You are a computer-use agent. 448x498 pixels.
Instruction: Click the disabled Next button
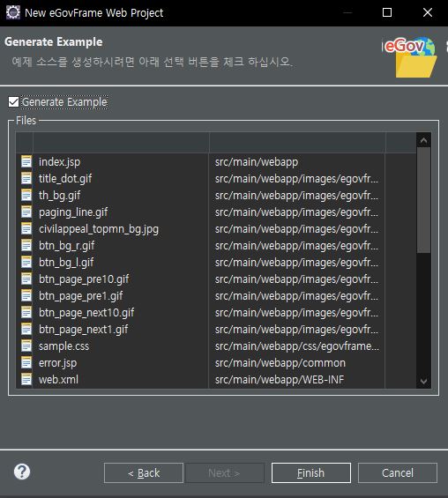click(x=225, y=473)
